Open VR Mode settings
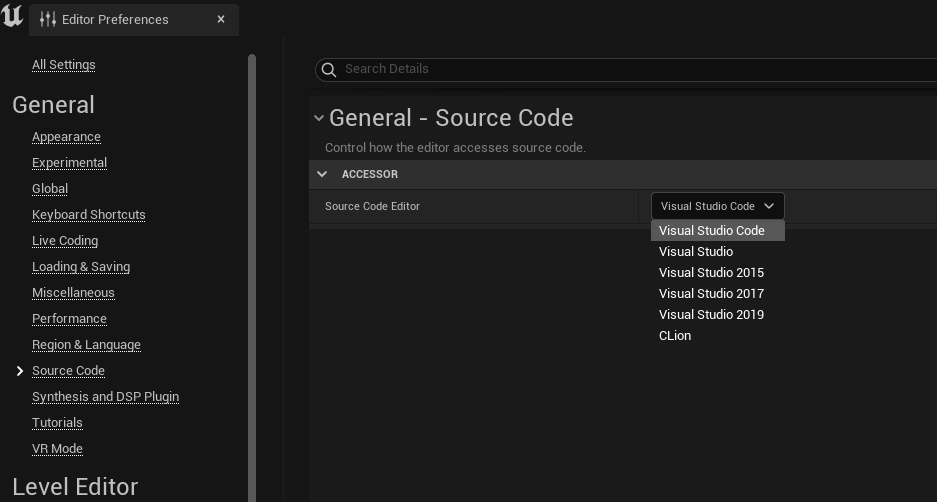The width and height of the screenshot is (937, 502). point(57,449)
